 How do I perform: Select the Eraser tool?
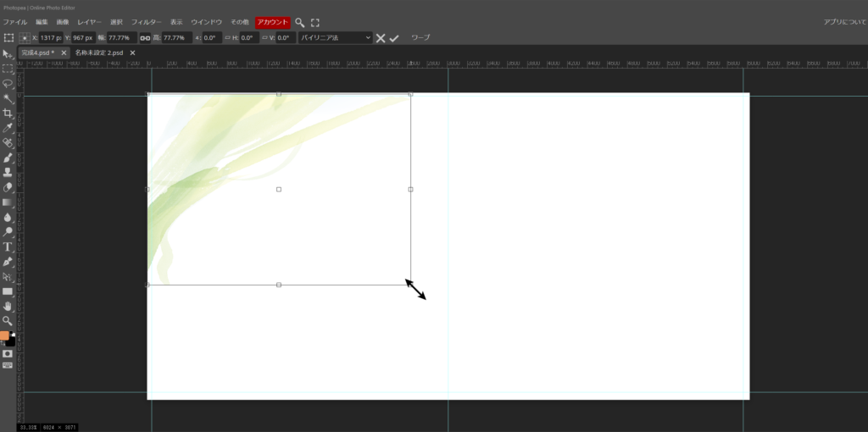point(8,187)
